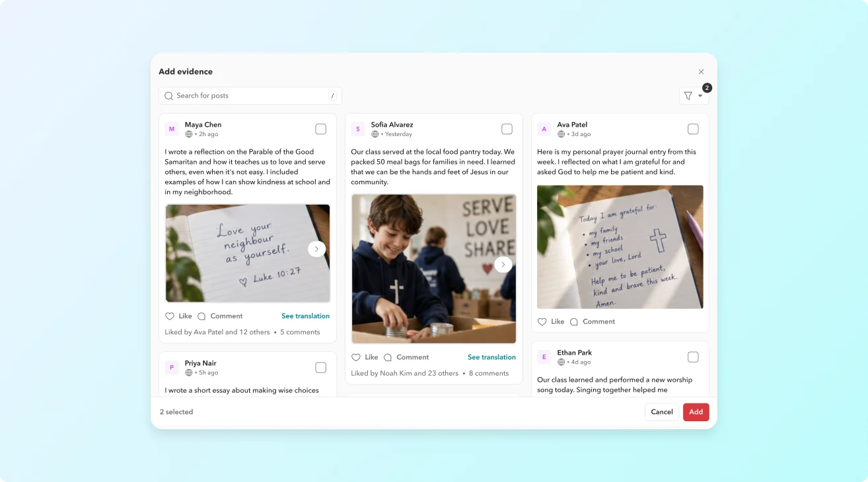Show next image in Sofia Alvarez's post
Viewport: 868px width, 482px height.
tap(503, 265)
